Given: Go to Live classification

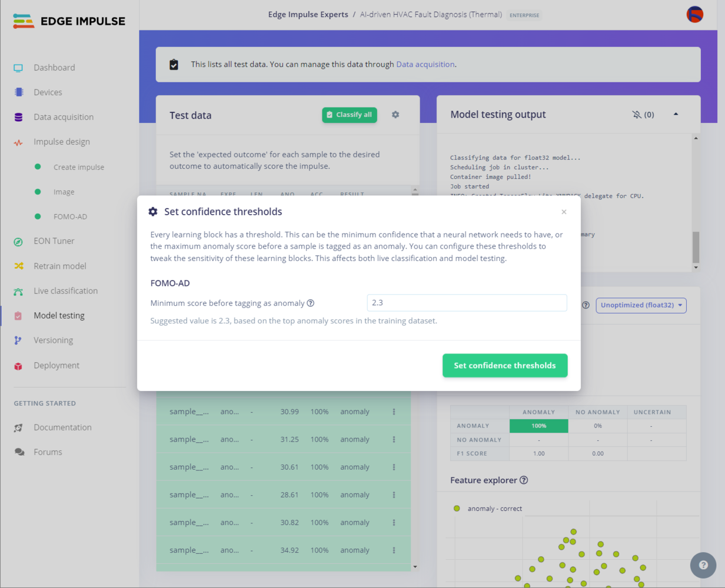Looking at the screenshot, I should (66, 290).
